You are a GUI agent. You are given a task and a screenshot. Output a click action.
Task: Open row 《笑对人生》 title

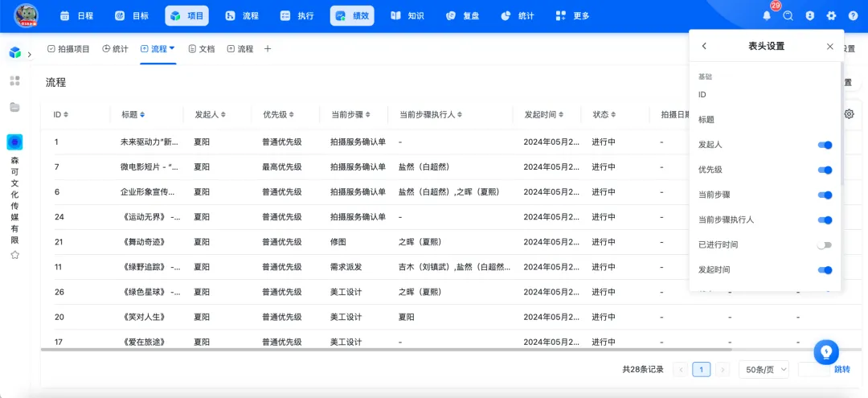click(x=143, y=317)
